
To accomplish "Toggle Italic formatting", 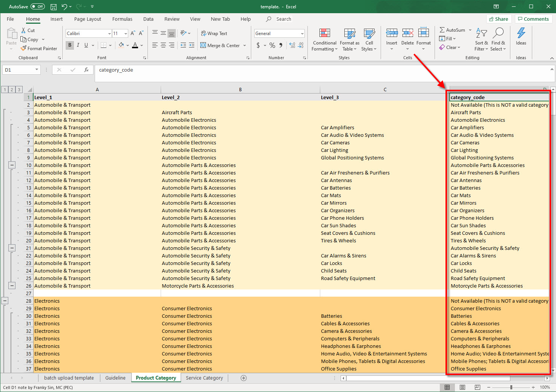I will pyautogui.click(x=78, y=45).
